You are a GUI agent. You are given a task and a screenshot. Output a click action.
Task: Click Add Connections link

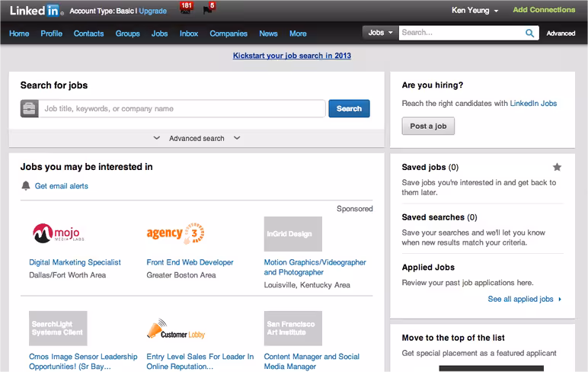pyautogui.click(x=544, y=10)
